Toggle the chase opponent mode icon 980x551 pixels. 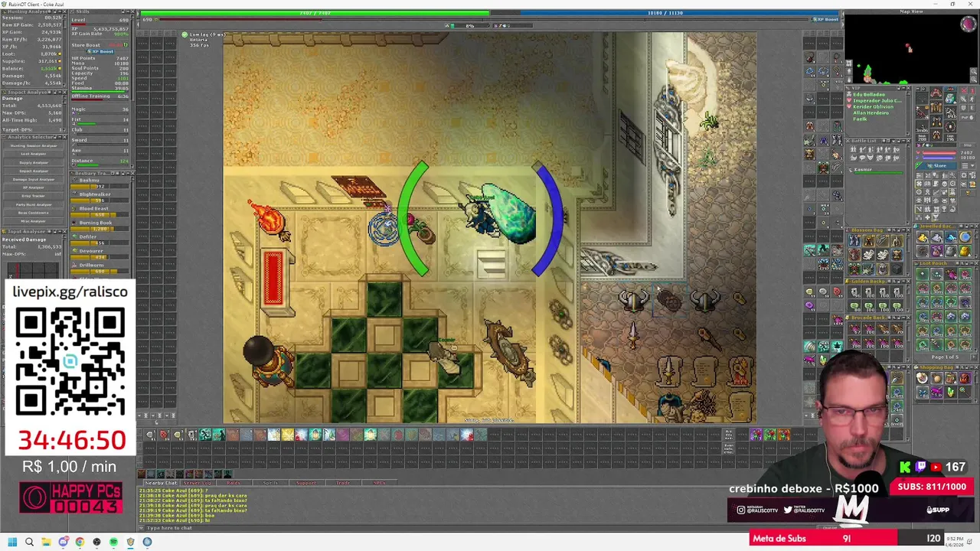point(972,99)
